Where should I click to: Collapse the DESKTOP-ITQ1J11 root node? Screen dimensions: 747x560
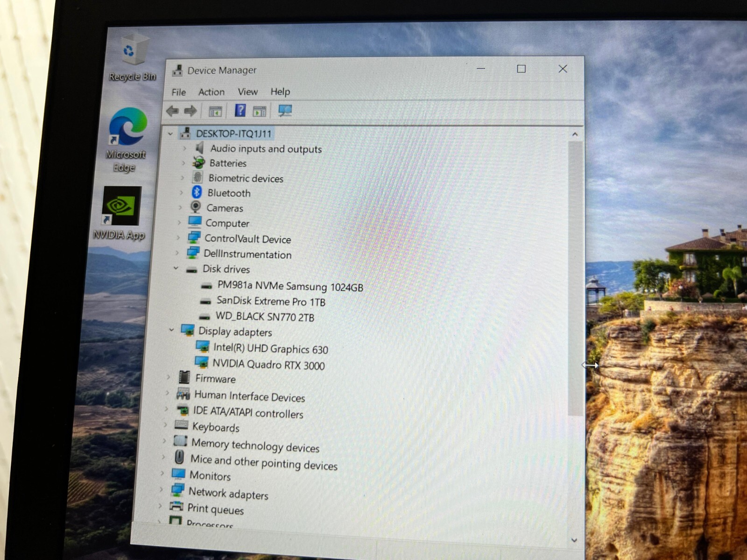pos(170,133)
